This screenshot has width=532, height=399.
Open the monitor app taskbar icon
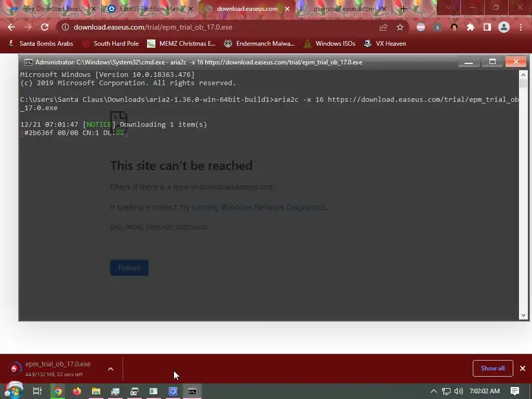(115, 391)
